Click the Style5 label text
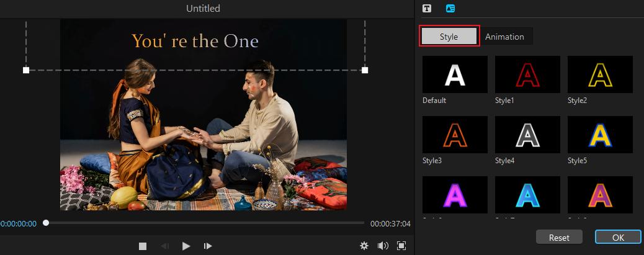 point(577,161)
